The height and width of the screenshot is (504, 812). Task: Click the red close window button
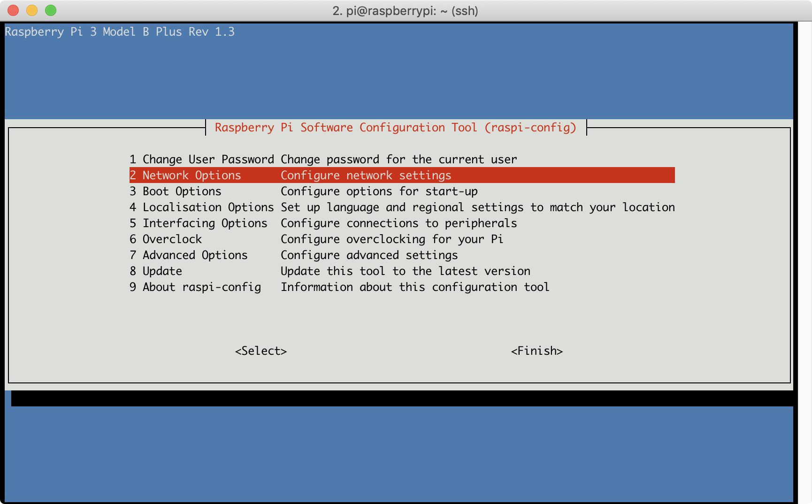tap(14, 10)
